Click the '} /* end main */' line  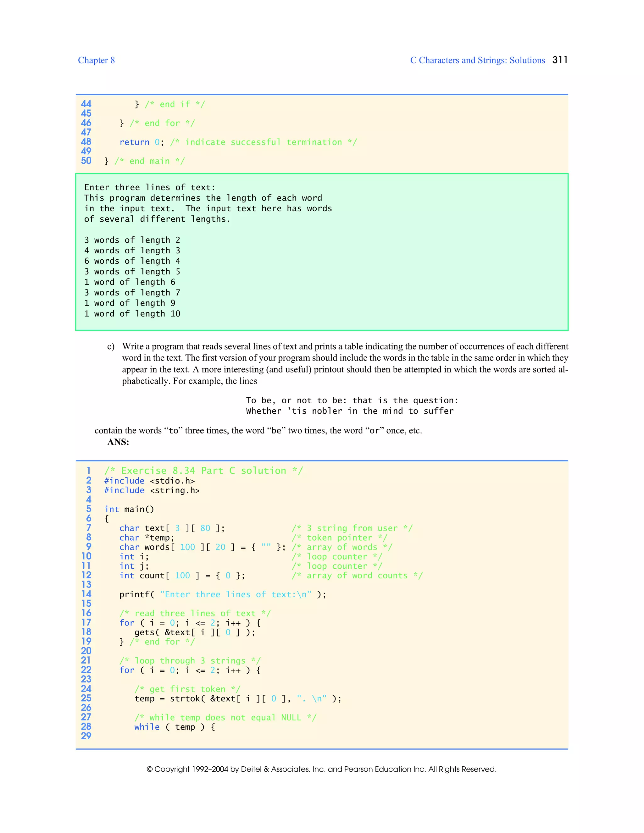(144, 161)
